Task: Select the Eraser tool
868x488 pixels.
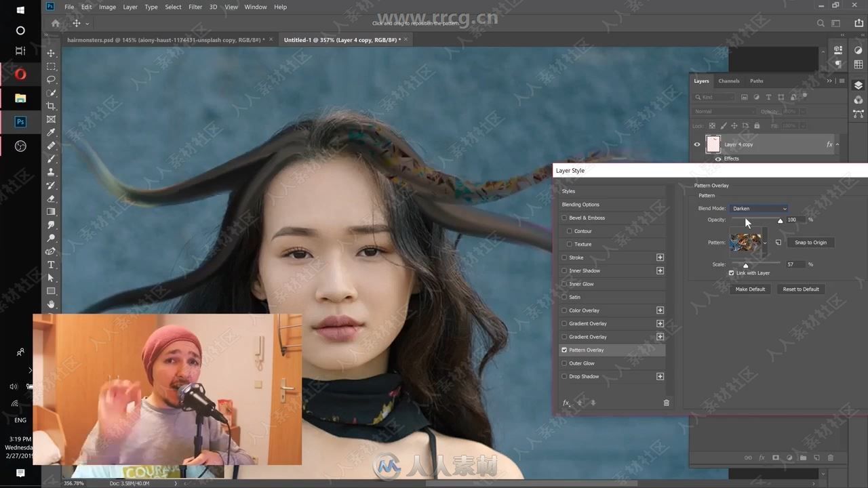Action: [x=51, y=199]
